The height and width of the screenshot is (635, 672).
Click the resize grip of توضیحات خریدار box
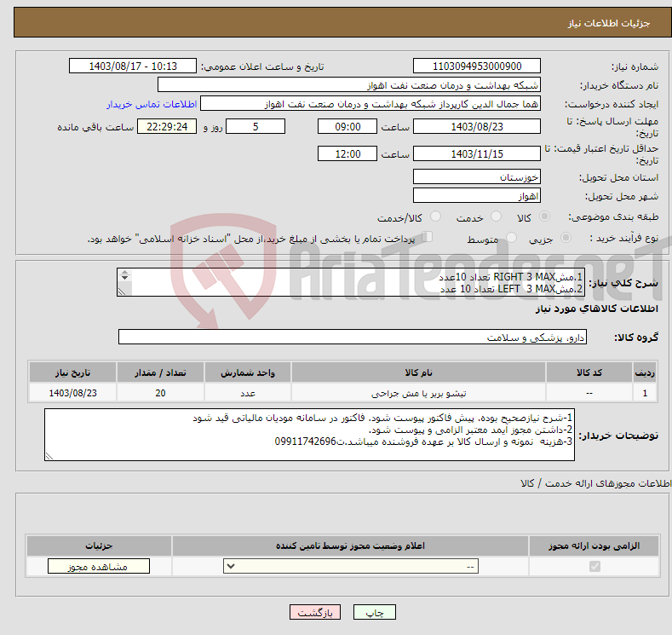click(x=49, y=456)
